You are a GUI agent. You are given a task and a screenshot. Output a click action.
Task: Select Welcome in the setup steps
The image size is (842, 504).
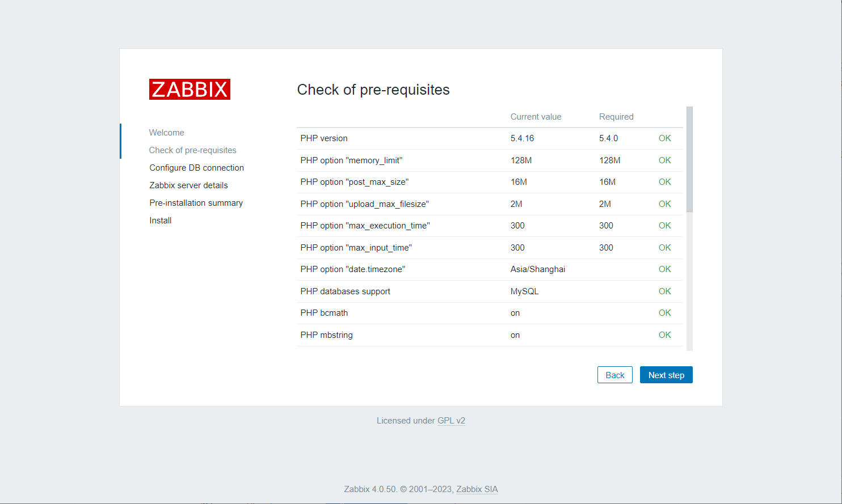click(166, 133)
